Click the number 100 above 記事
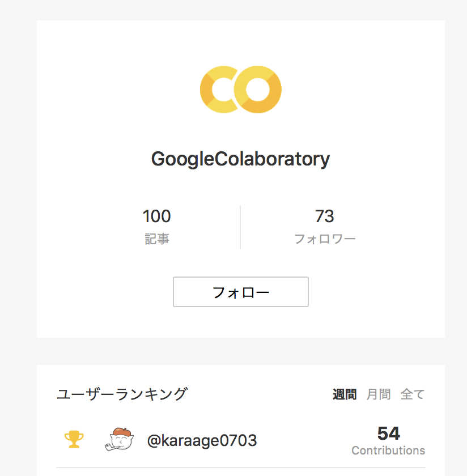 coord(156,216)
